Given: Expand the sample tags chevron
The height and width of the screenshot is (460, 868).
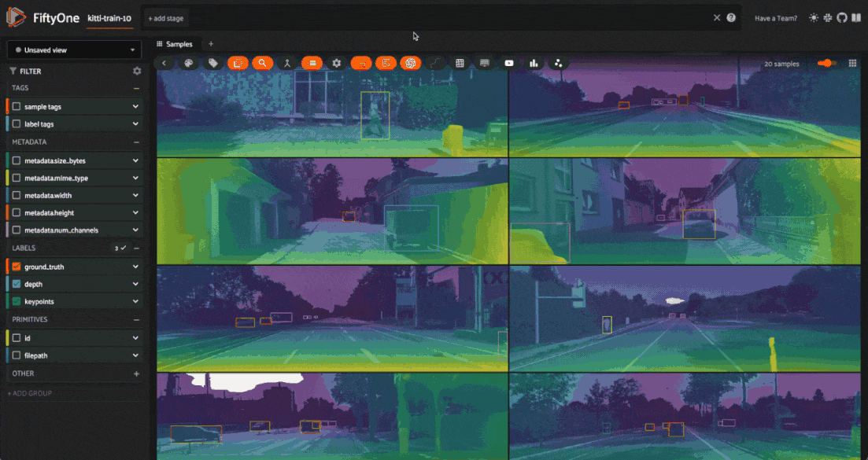Looking at the screenshot, I should point(135,107).
